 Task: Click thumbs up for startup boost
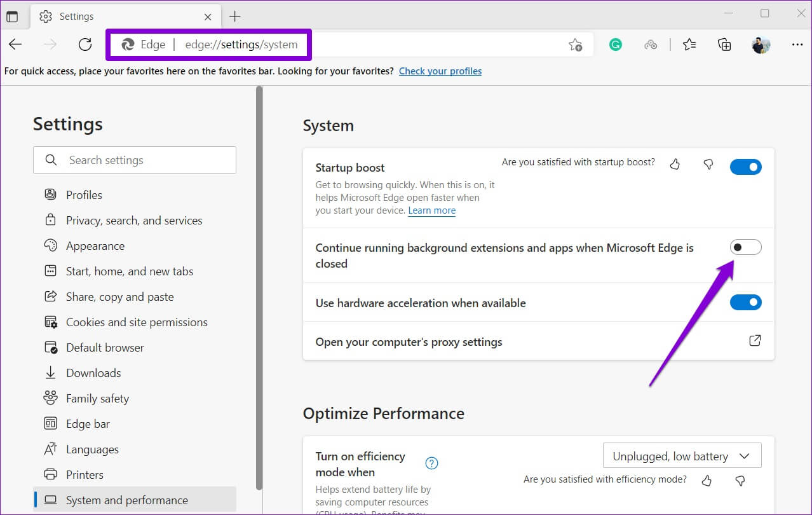pyautogui.click(x=675, y=165)
